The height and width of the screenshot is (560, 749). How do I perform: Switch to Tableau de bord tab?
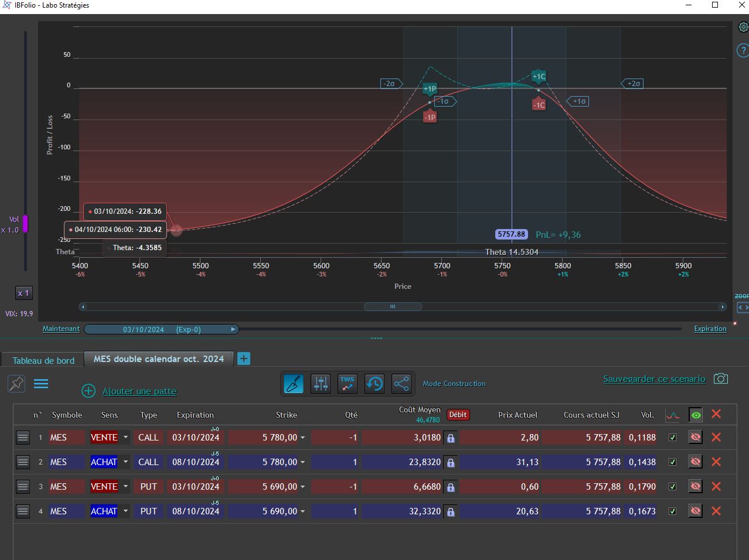[x=43, y=360]
